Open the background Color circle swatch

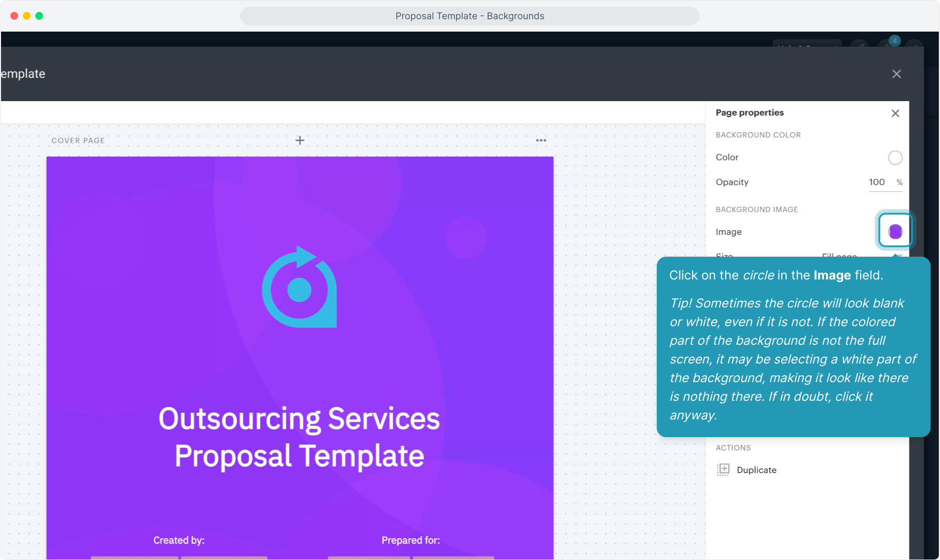895,158
